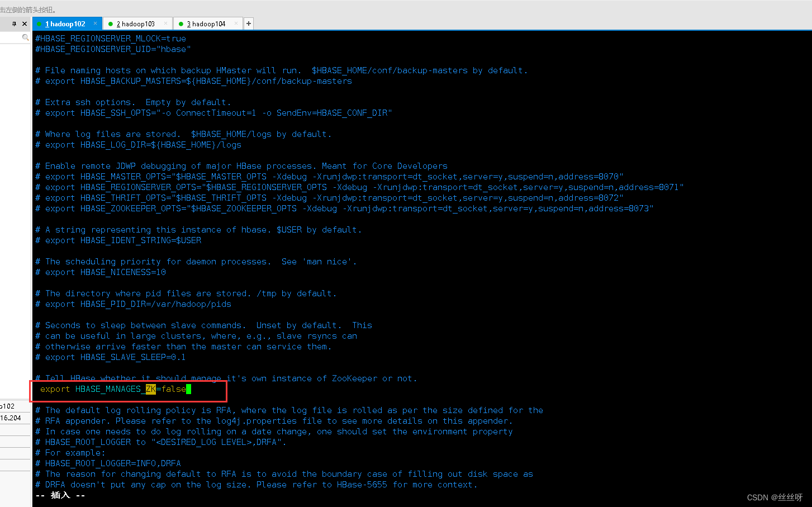Click the 'Enable remote JDWP debugging' comment
This screenshot has height=507, width=812.
click(x=241, y=166)
